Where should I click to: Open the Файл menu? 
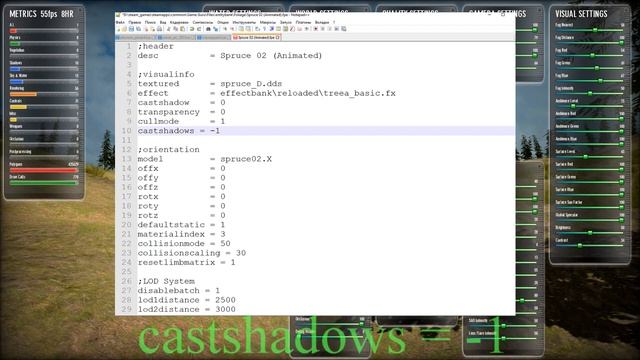[x=120, y=22]
